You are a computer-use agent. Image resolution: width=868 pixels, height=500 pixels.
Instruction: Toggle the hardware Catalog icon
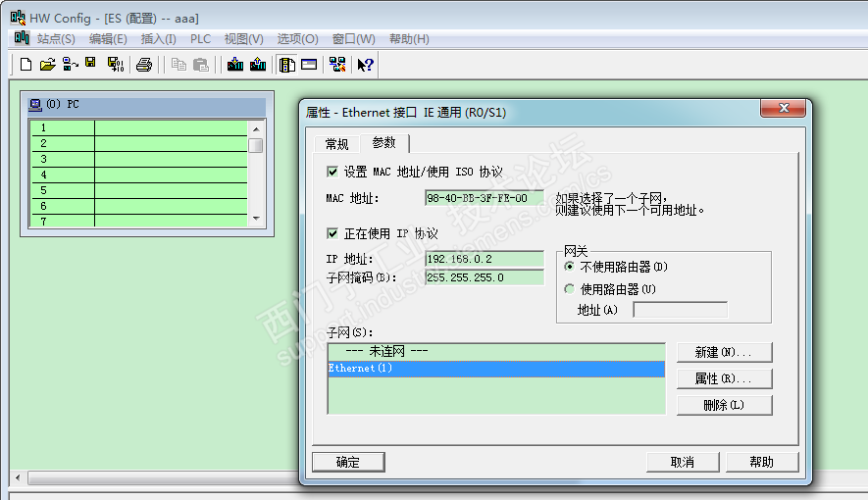click(286, 65)
